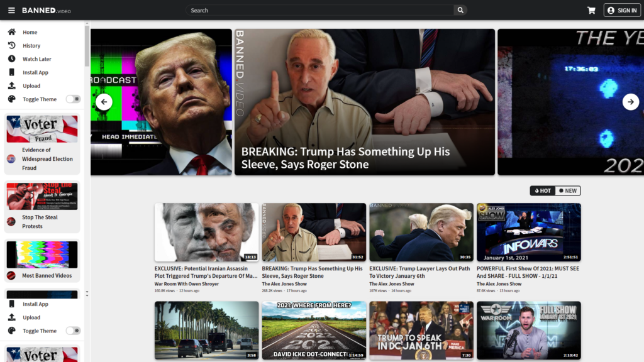Click the house icon beside Home

click(x=11, y=32)
